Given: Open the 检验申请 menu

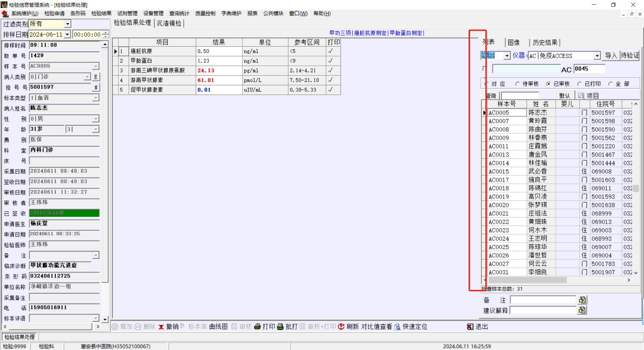Looking at the screenshot, I should 54,13.
